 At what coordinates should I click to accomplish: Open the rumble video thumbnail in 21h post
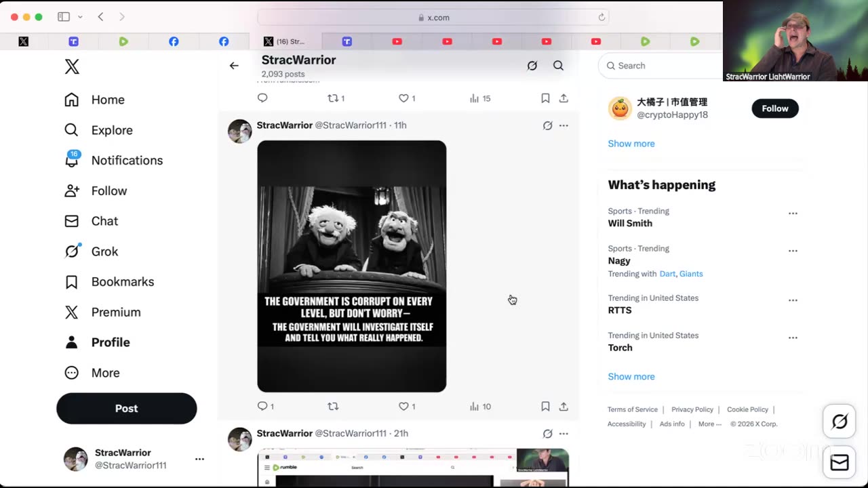[413, 468]
